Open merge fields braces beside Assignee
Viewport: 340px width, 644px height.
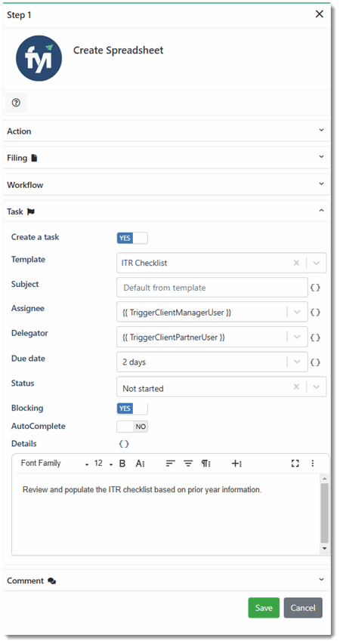(315, 312)
